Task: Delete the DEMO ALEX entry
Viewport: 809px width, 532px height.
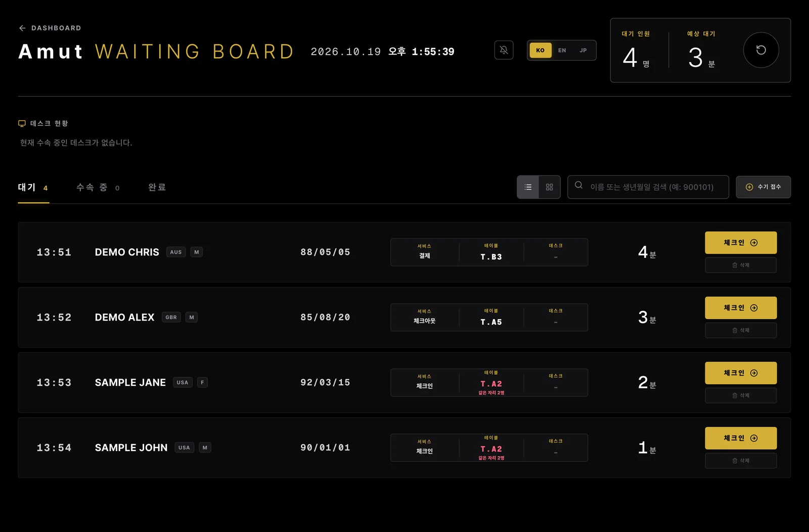Action: 741,330
